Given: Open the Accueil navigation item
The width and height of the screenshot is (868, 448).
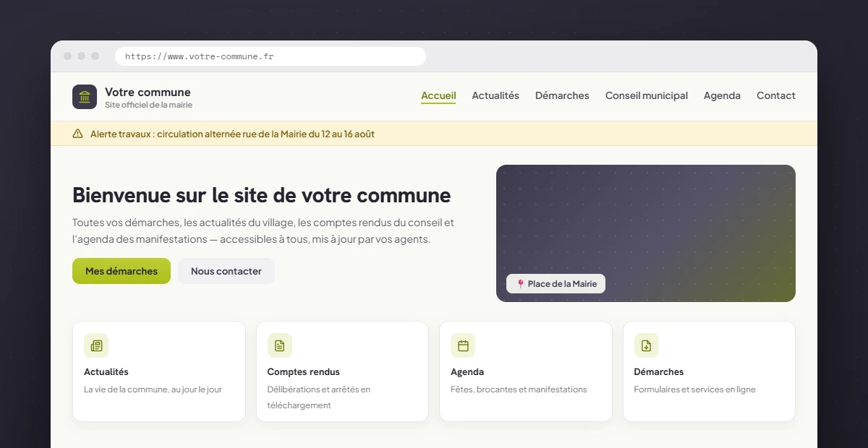Looking at the screenshot, I should coord(438,95).
